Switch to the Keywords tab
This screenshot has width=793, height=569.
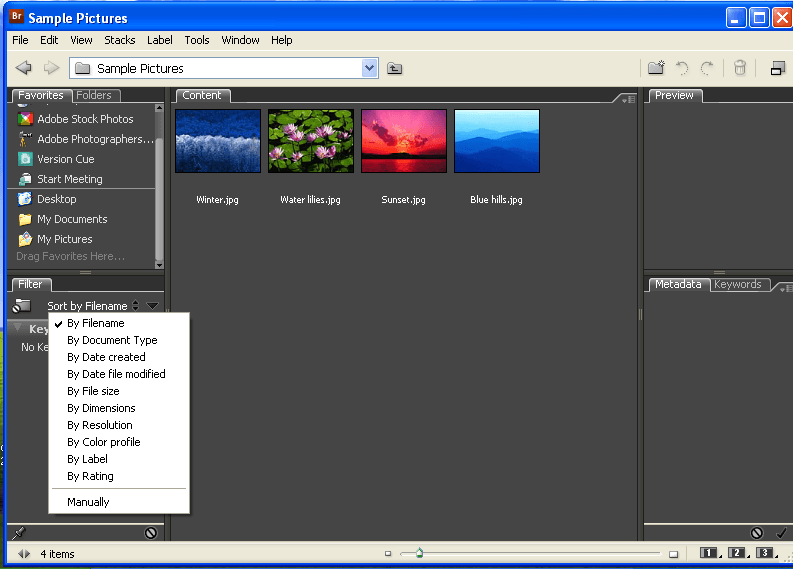coord(737,284)
